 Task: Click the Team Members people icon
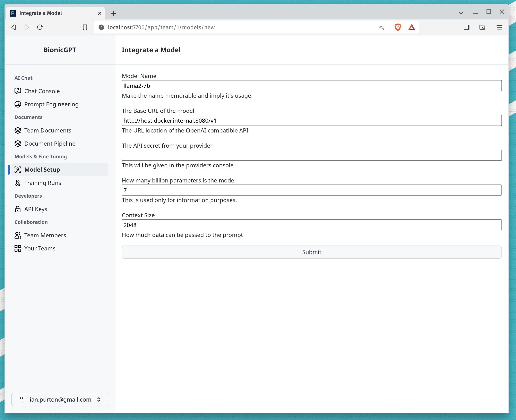18,235
